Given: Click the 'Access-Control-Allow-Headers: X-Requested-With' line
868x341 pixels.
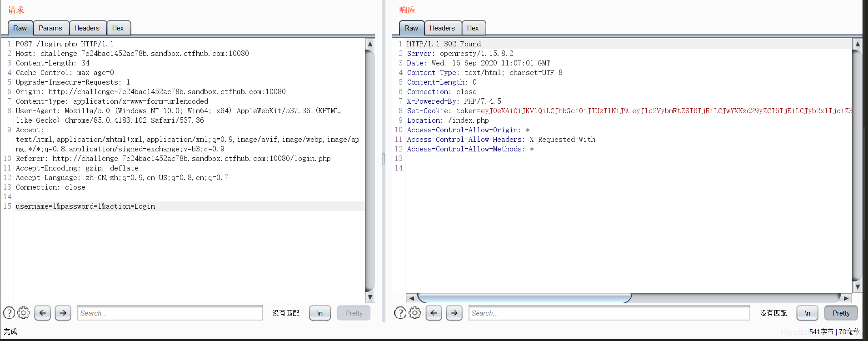Looking at the screenshot, I should (501, 140).
